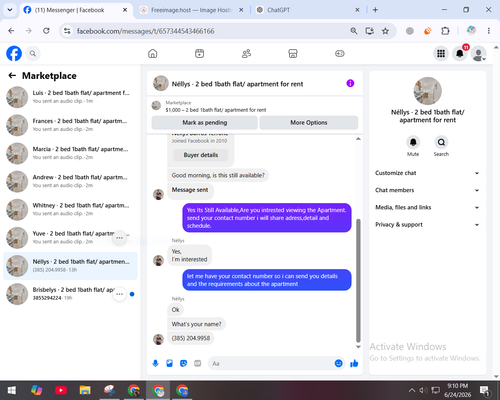500x400 pixels.
Task: Open Brisbelys conversation in list
Action: (x=70, y=294)
